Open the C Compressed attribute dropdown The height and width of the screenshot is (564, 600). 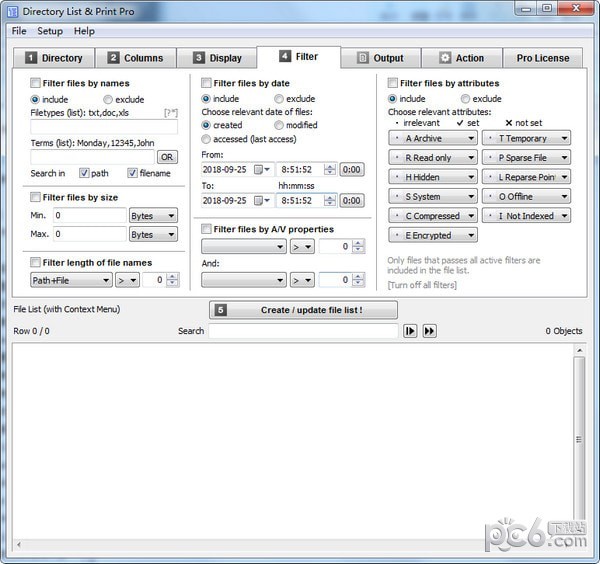tap(433, 216)
